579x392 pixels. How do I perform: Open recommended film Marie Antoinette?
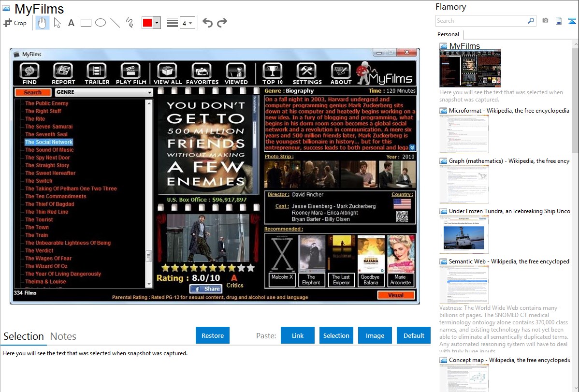point(400,261)
